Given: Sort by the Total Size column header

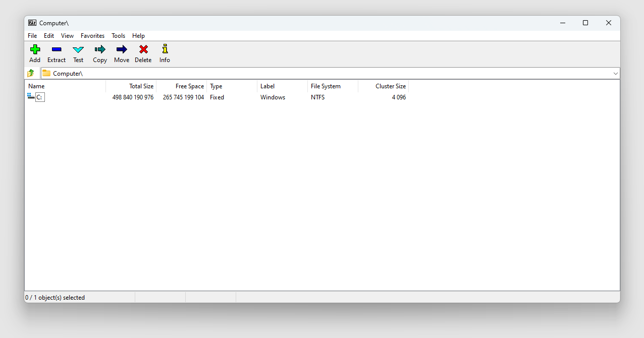Looking at the screenshot, I should [x=131, y=86].
